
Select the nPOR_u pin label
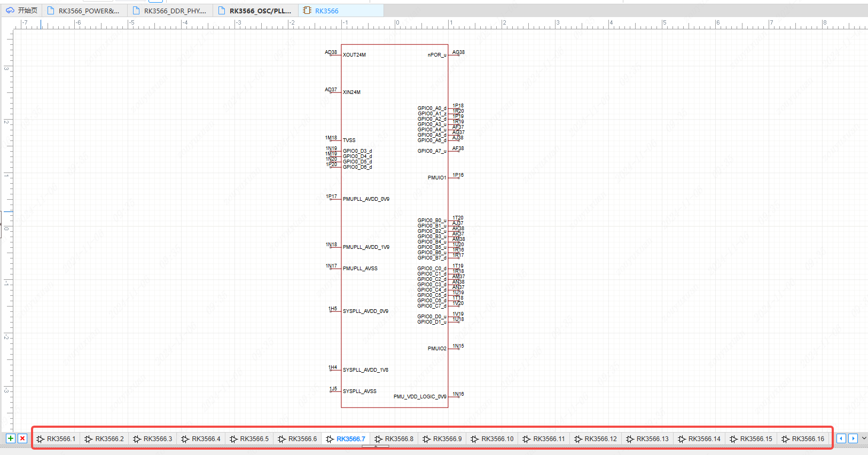[x=437, y=55]
